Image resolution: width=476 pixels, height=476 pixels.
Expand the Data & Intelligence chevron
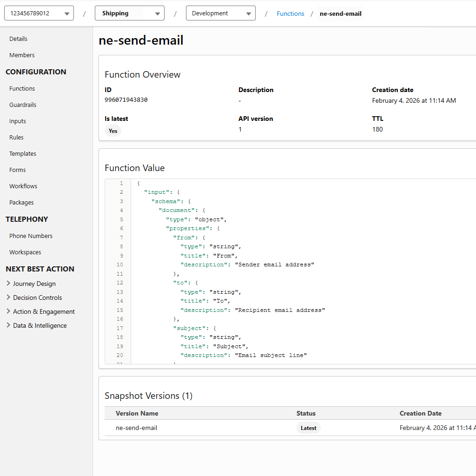8,325
